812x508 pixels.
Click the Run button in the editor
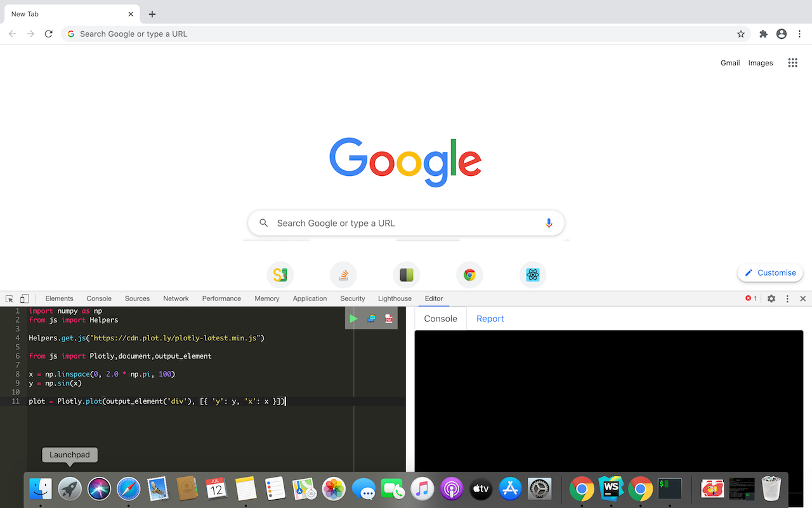pos(353,318)
